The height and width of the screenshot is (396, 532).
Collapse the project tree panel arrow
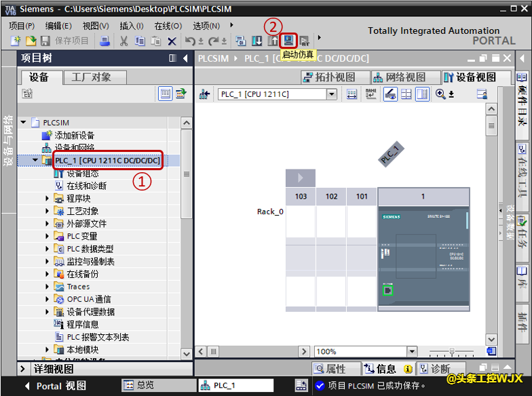185,59
